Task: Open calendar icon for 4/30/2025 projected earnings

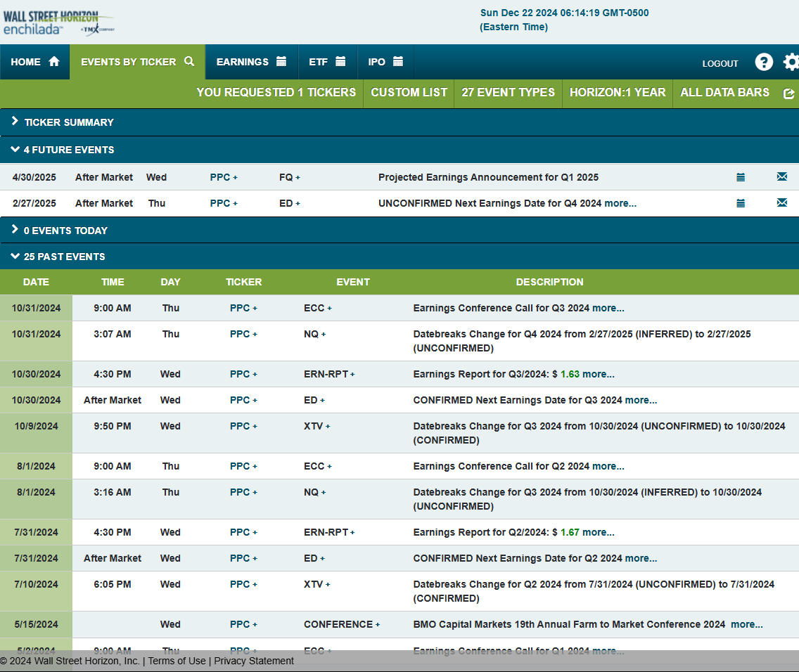Action: point(741,177)
